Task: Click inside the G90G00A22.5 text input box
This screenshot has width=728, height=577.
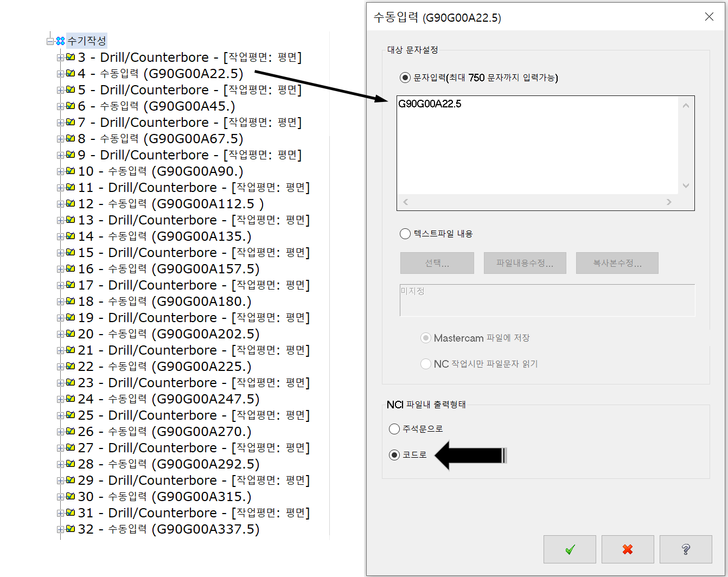Action: pos(538,146)
